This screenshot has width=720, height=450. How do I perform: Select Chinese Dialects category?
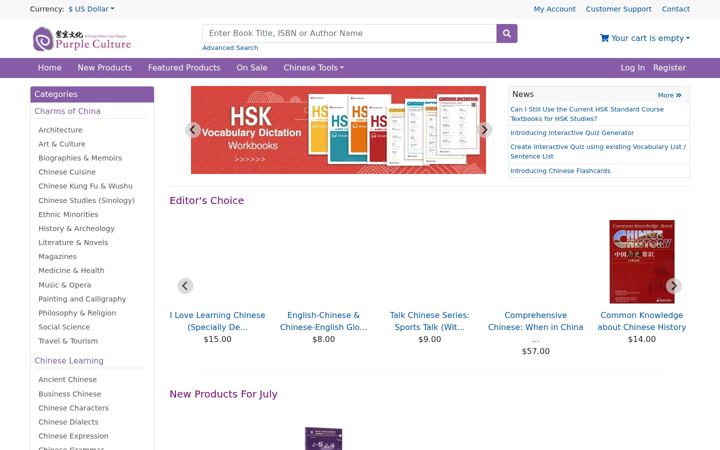(x=68, y=422)
